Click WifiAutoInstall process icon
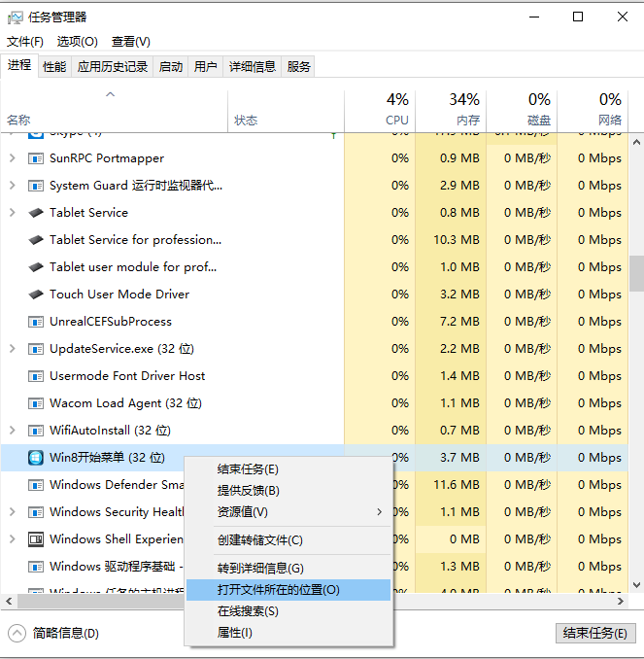This screenshot has width=644, height=659. [x=36, y=431]
